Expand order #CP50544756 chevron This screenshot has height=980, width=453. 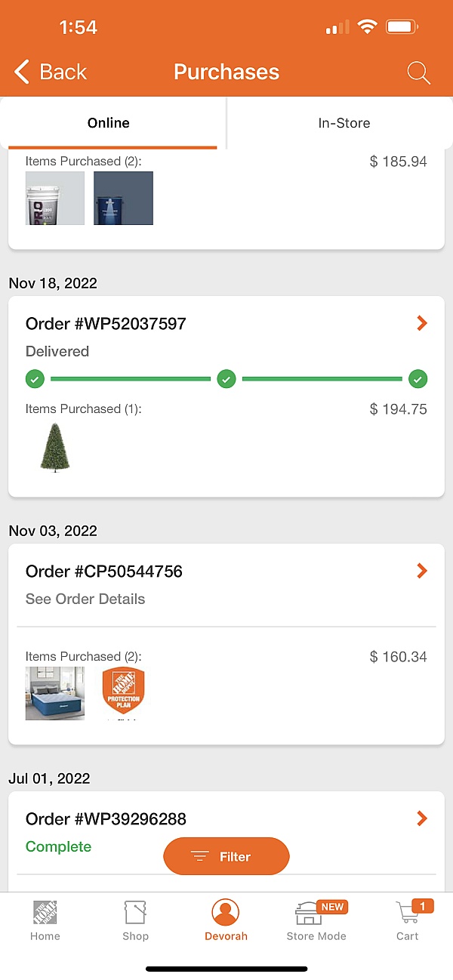(422, 572)
